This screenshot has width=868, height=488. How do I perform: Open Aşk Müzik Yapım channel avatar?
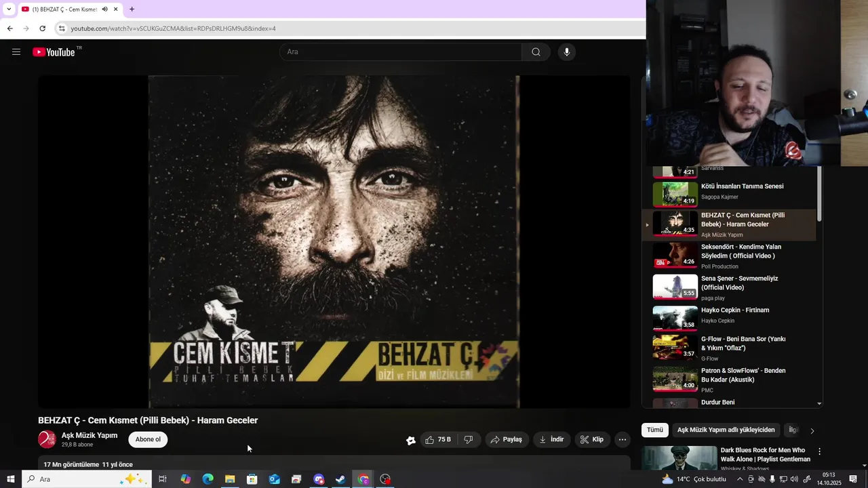[x=47, y=439]
